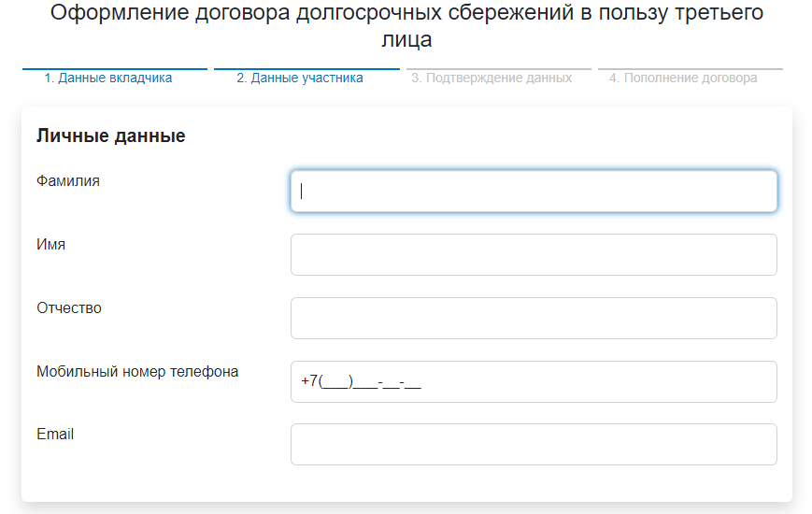Focus the Фамилия input field

click(534, 192)
